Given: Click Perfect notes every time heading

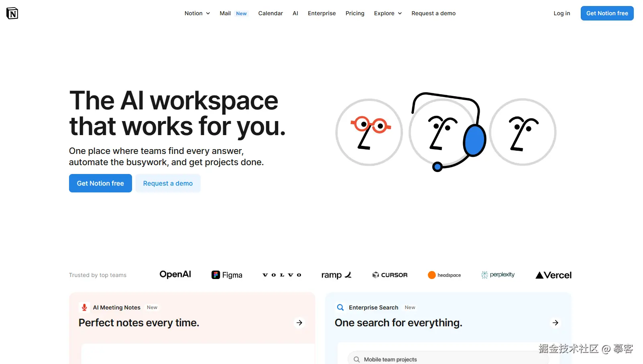Looking at the screenshot, I should pos(139,323).
